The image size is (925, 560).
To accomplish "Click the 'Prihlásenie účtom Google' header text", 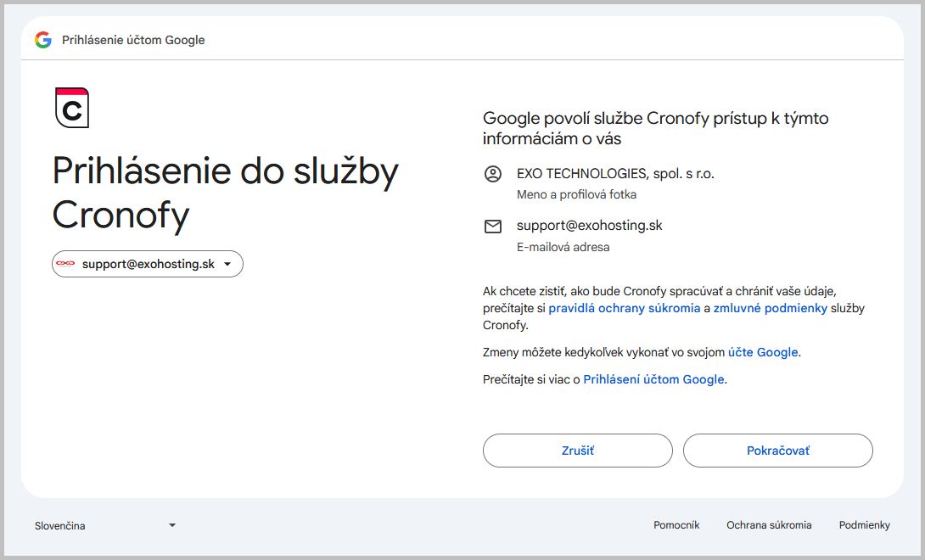I will point(133,40).
